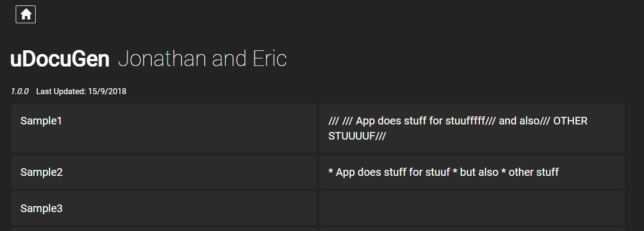
Task: Click the word Jonathan in the heading
Action: pos(162,59)
